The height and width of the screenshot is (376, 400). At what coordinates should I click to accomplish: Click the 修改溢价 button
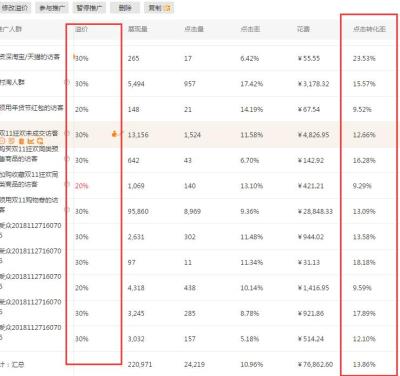(14, 8)
